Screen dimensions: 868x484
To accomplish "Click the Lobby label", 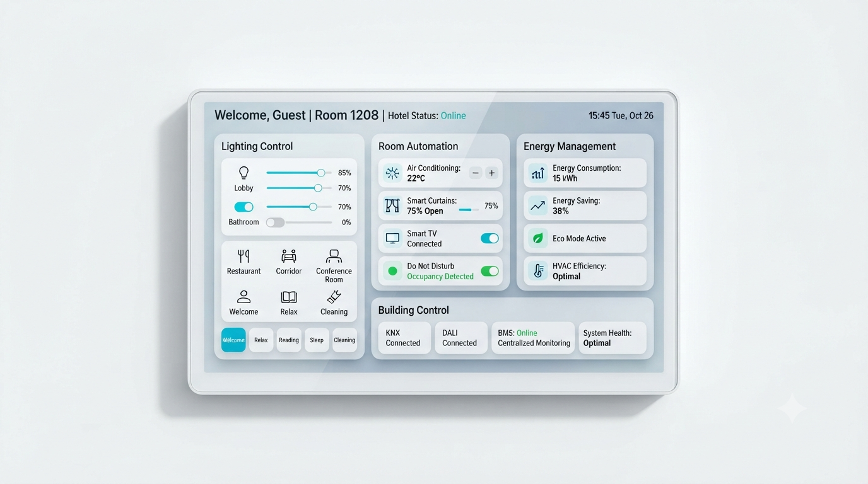I will (x=243, y=188).
